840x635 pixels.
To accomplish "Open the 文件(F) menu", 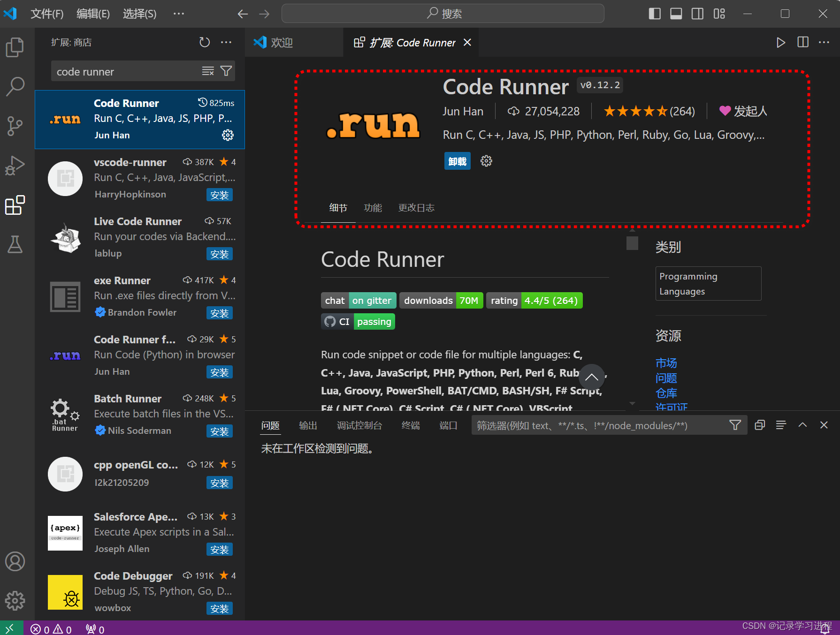I will [47, 14].
